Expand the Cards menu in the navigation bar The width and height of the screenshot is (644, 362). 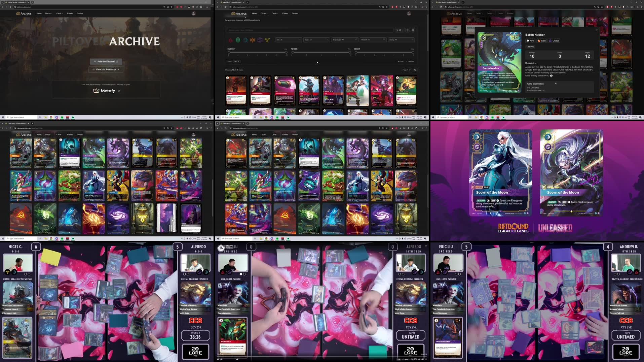point(274,13)
